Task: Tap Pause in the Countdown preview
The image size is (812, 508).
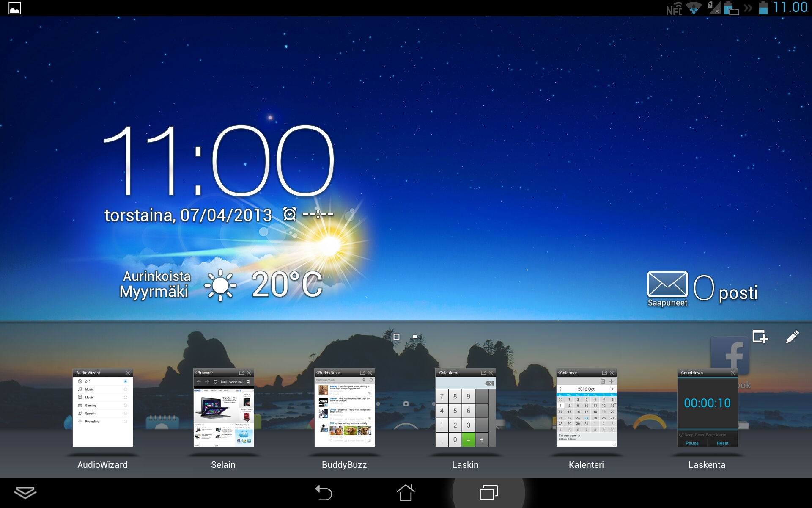Action: [692, 443]
